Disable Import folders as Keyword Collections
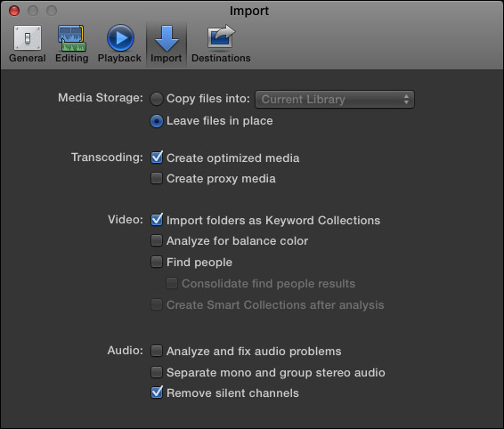 point(157,220)
